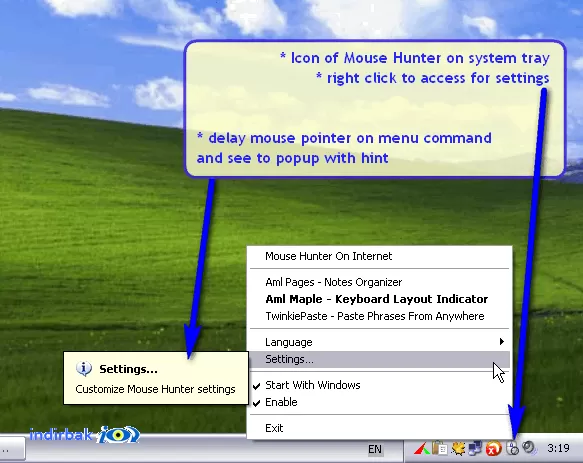Click the red-green triangle tray icon
This screenshot has height=463, width=583.
click(422, 449)
